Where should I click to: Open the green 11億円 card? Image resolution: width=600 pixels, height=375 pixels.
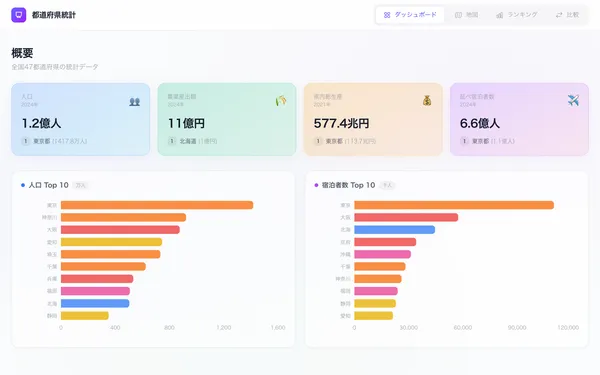227,119
